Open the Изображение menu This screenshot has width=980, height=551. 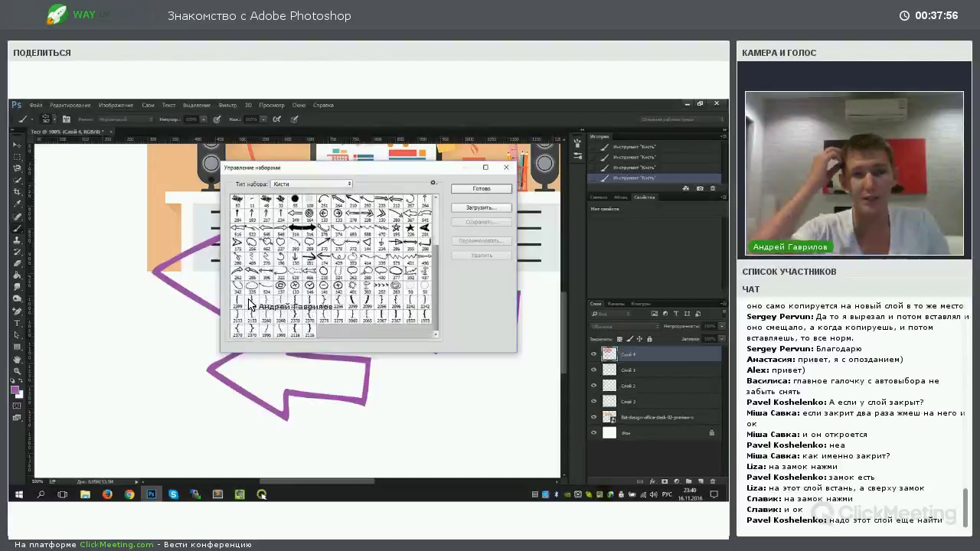[116, 105]
